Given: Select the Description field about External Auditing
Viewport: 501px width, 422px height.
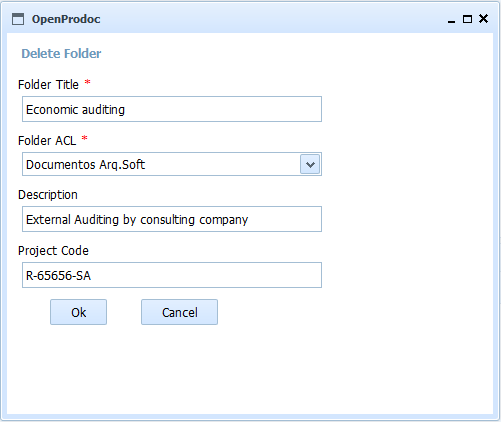Looking at the screenshot, I should coord(172,219).
